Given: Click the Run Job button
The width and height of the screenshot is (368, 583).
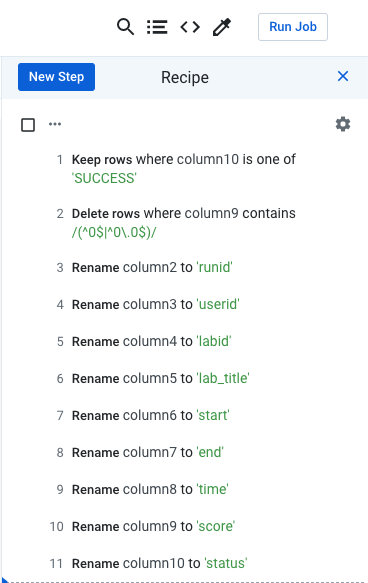Looking at the screenshot, I should pos(293,27).
